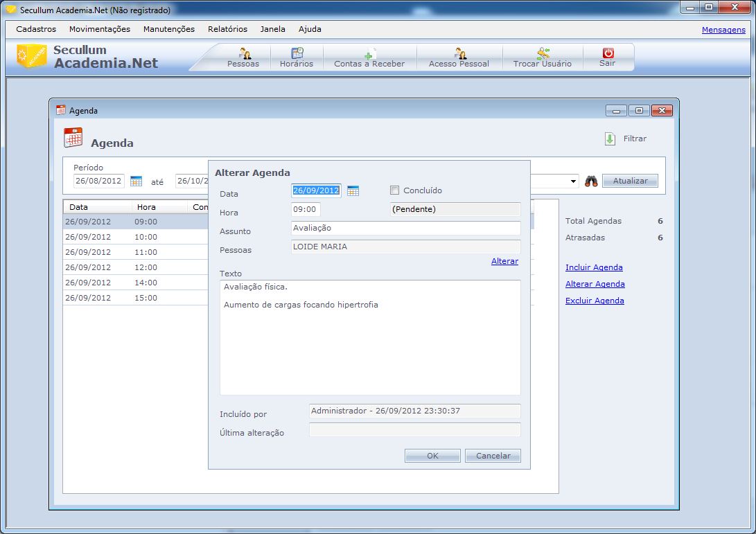Select the 10:00 agenda row
The width and height of the screenshot is (756, 534).
[x=136, y=237]
